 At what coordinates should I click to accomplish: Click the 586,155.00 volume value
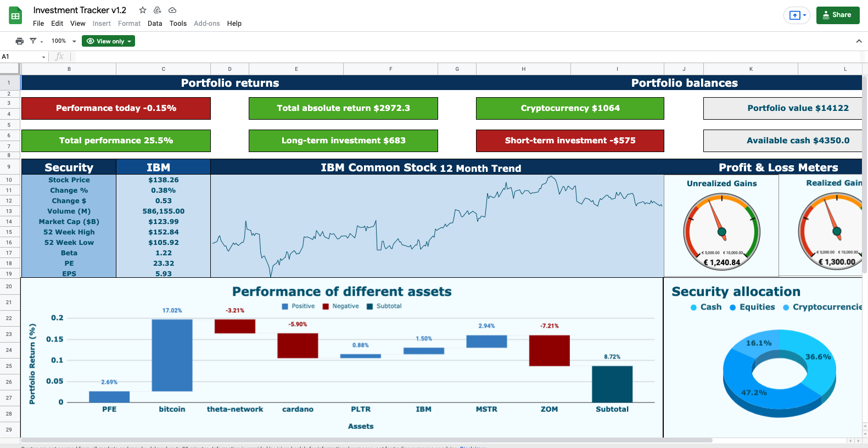pos(163,211)
